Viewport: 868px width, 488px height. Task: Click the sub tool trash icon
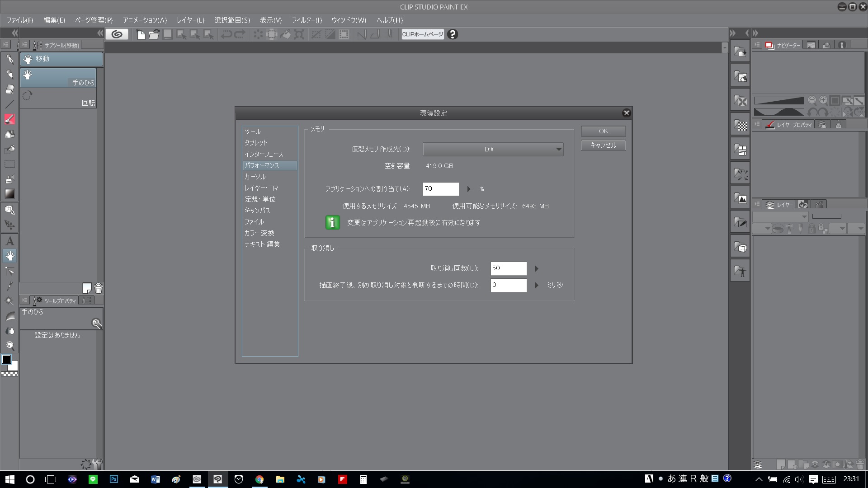[x=99, y=288]
